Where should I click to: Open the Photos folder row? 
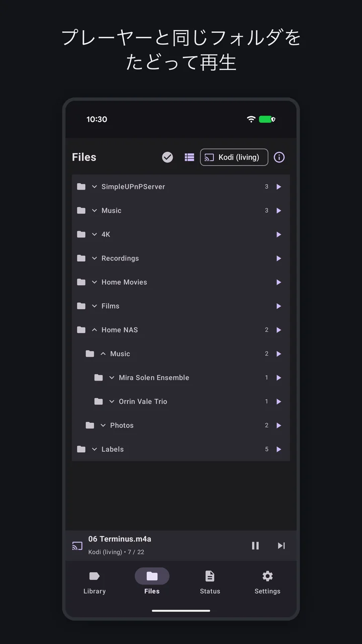181,426
